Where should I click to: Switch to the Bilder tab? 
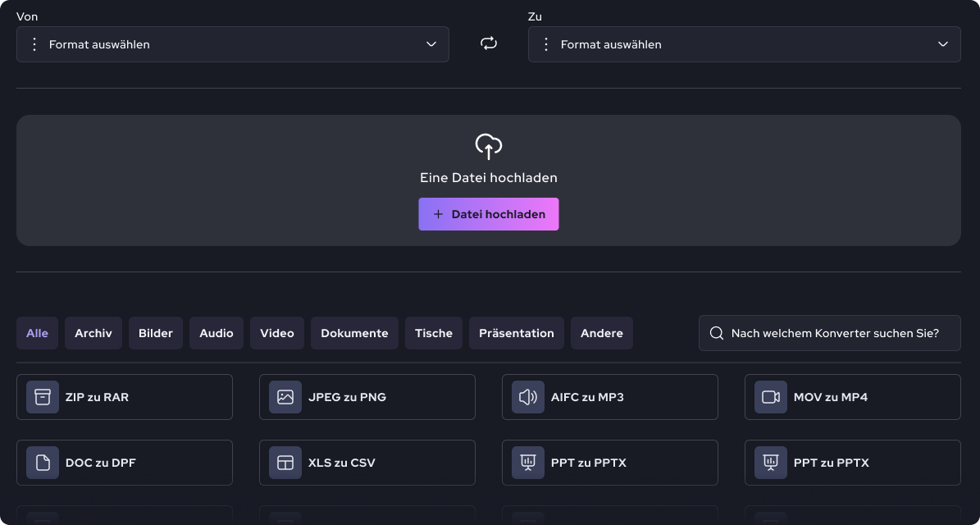click(156, 333)
